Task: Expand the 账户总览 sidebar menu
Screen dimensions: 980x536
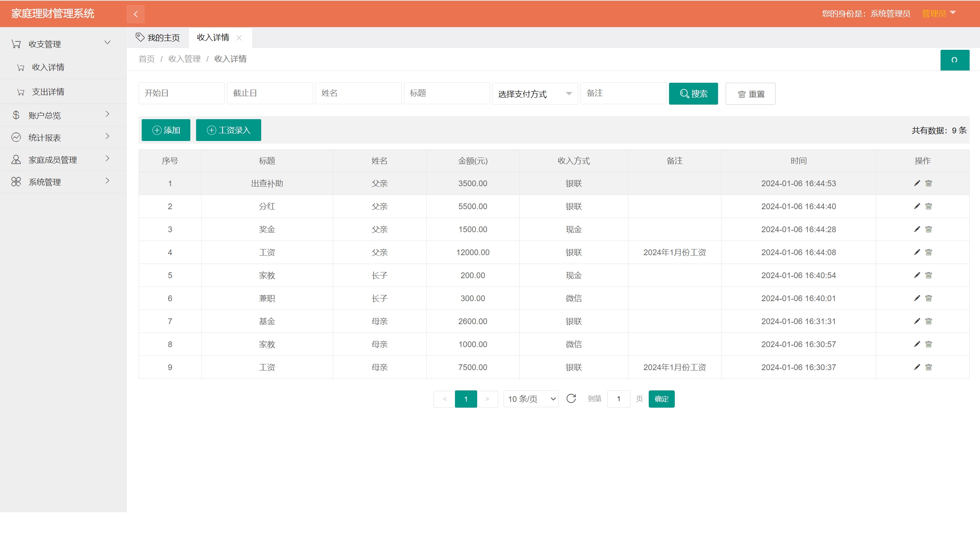Action: [61, 115]
